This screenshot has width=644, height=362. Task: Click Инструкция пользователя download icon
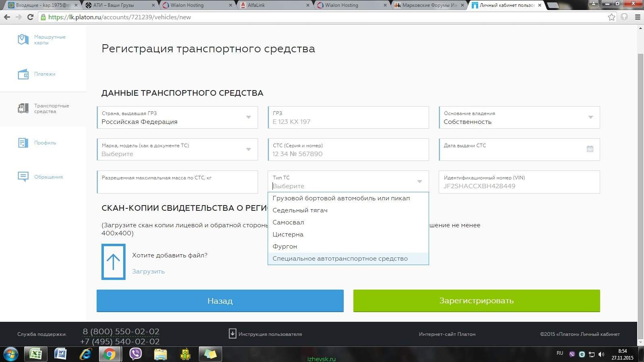tap(232, 333)
